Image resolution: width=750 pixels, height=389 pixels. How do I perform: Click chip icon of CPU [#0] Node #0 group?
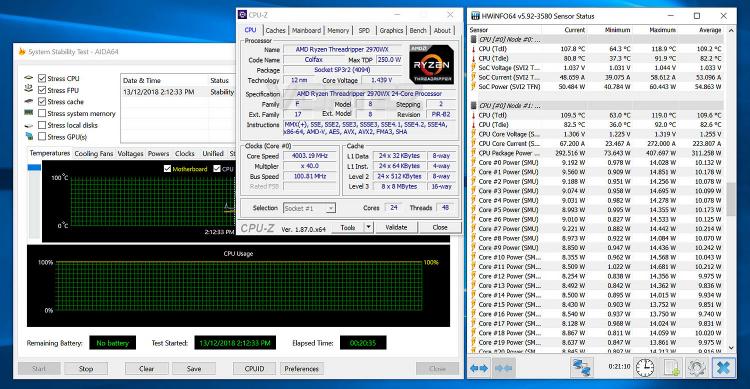[x=474, y=39]
